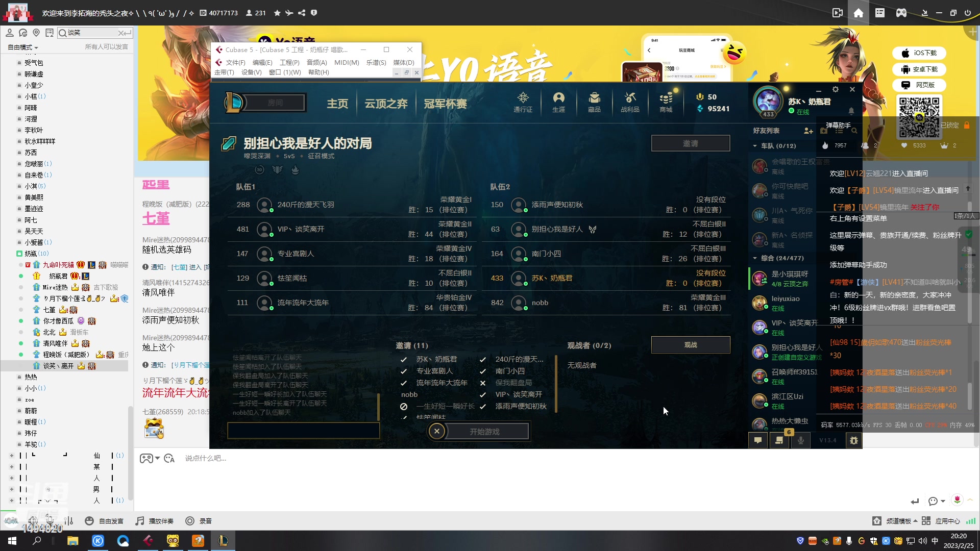Open the missions icon with badge 6
Image resolution: width=980 pixels, height=551 pixels.
779,440
